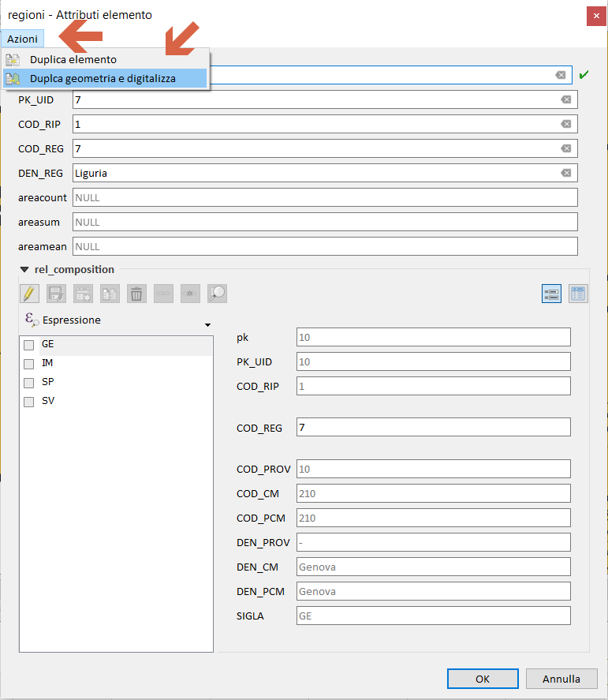Check the GE checkbox
Image resolution: width=608 pixels, height=700 pixels.
point(29,345)
